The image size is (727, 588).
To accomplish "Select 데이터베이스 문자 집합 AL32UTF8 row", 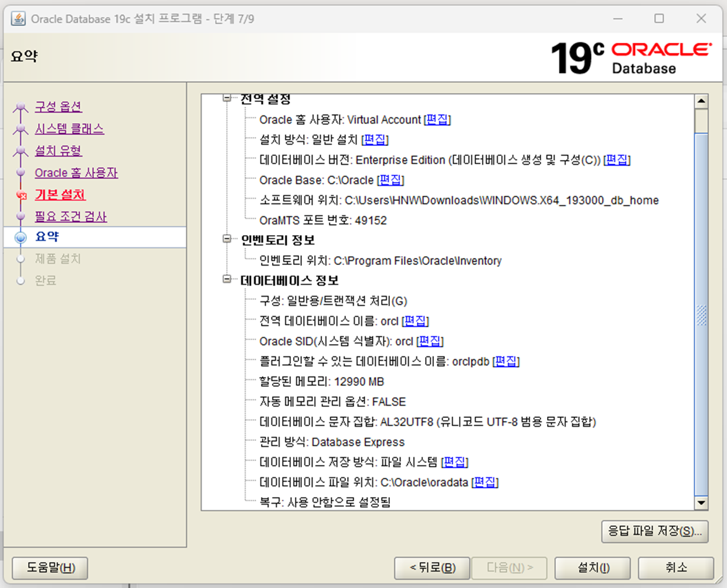I will 427,422.
